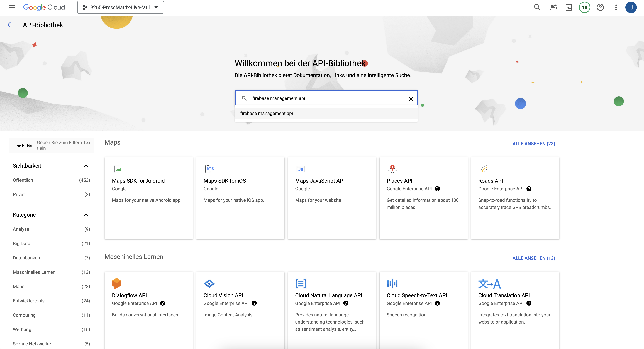Filter by Big Data category

[51, 243]
